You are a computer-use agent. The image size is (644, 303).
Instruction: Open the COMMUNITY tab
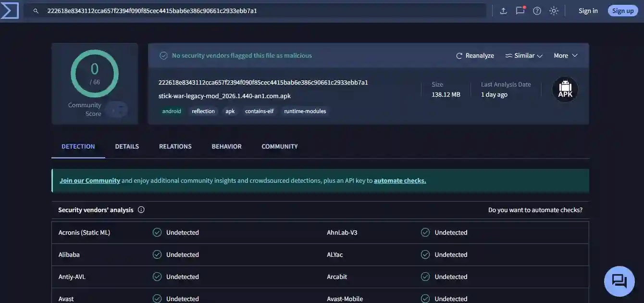coord(280,146)
